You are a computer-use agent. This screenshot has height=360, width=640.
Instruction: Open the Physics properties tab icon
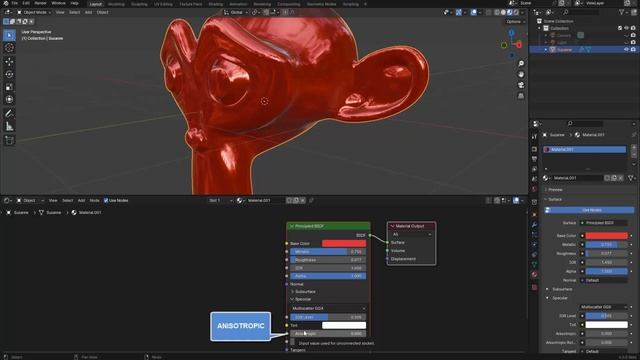click(534, 245)
